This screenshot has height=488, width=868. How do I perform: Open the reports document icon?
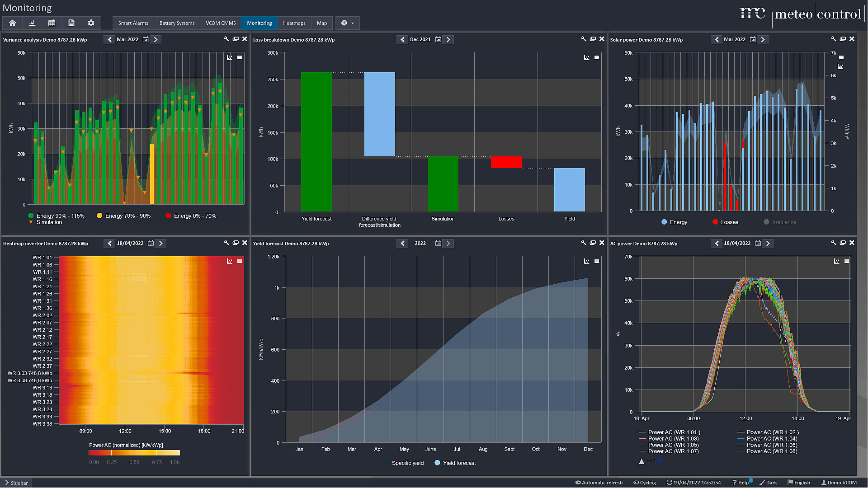tap(71, 23)
